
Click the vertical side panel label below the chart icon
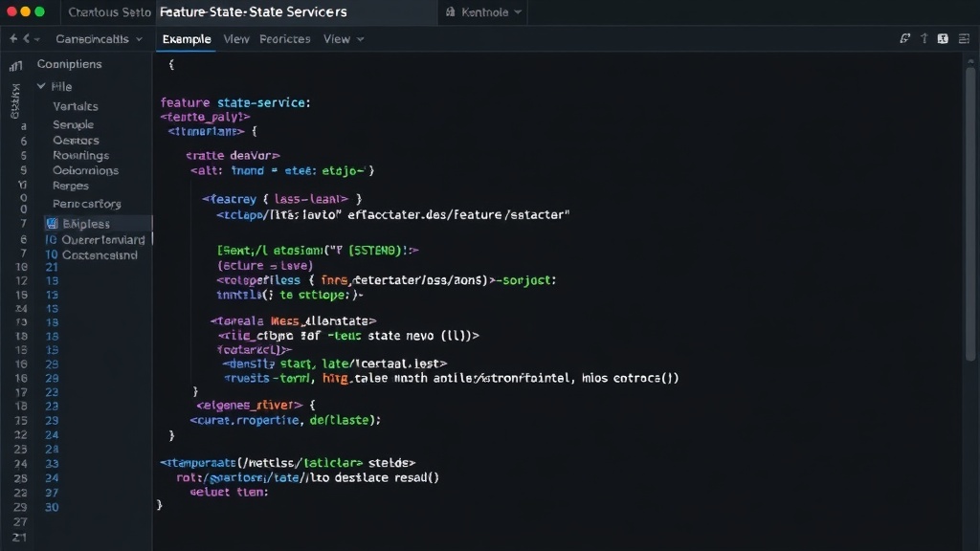coord(15,101)
